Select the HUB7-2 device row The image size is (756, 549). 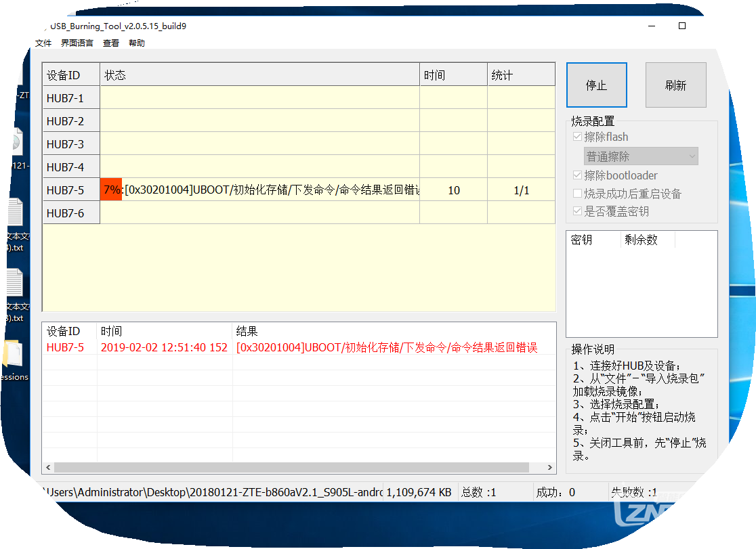click(x=299, y=121)
